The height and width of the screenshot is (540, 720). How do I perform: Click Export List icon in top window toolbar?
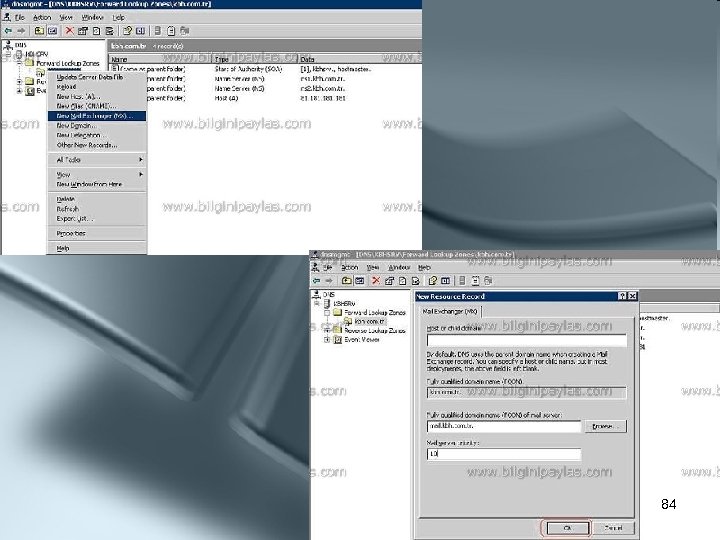coord(109,31)
